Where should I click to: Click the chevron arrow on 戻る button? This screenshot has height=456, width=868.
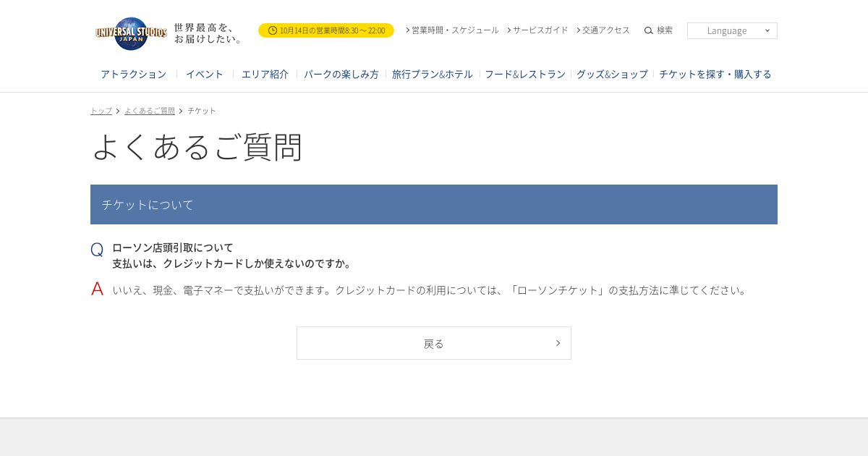pyautogui.click(x=558, y=343)
